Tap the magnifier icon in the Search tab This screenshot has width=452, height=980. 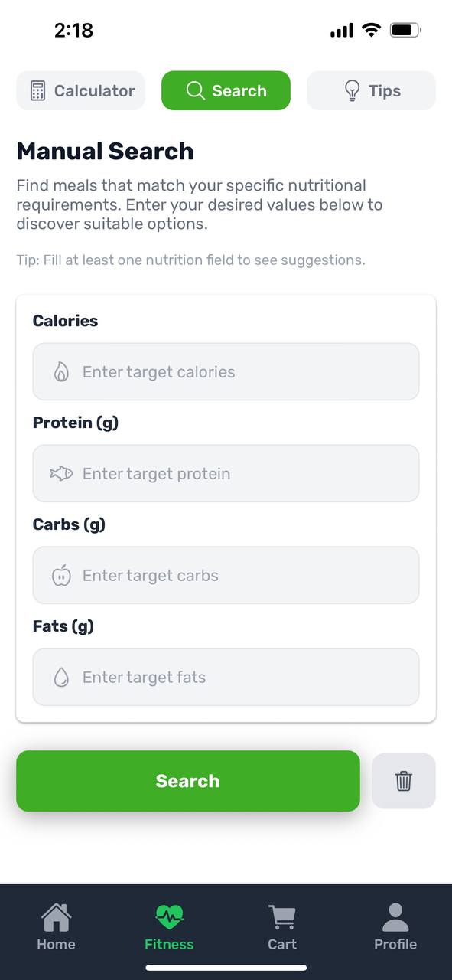tap(196, 90)
